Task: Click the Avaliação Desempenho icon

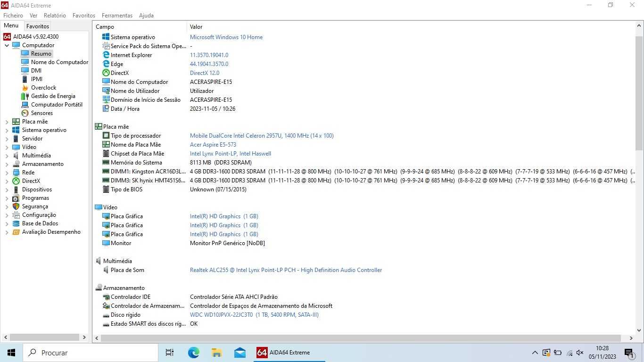Action: (x=16, y=232)
